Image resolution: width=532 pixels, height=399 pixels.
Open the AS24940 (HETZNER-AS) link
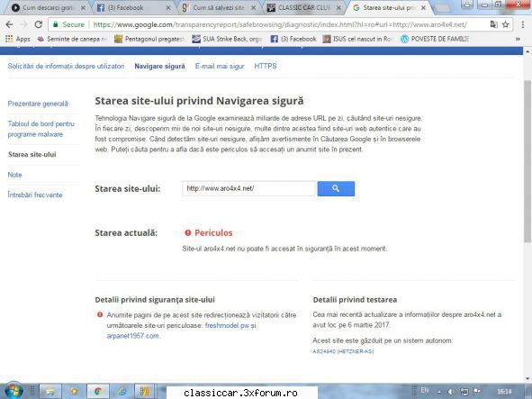[343, 351]
